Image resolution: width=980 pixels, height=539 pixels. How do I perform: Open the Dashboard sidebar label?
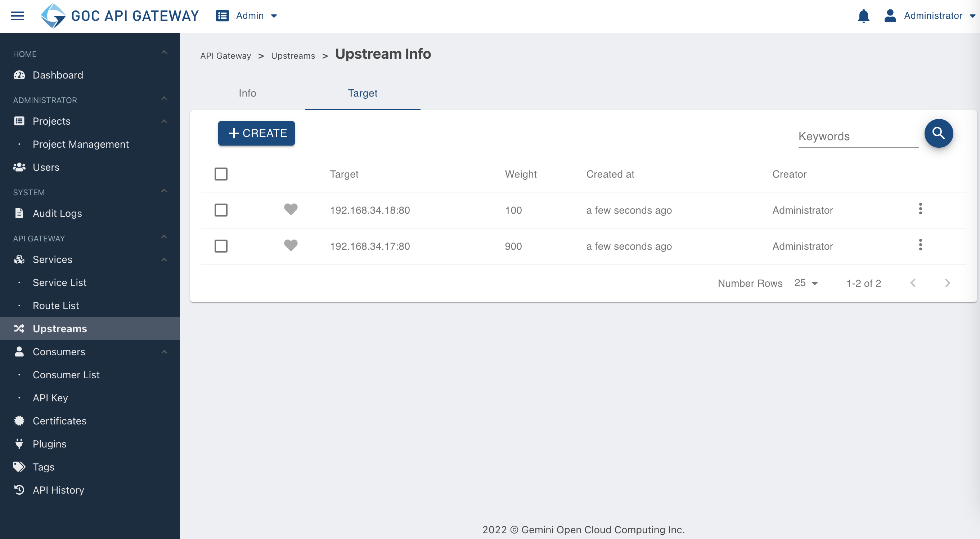pyautogui.click(x=58, y=75)
